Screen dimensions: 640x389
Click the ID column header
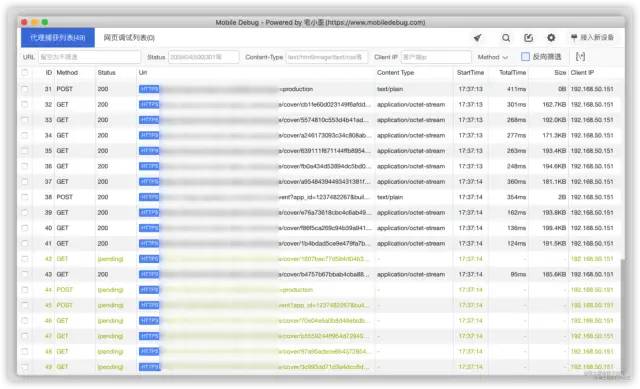point(49,73)
